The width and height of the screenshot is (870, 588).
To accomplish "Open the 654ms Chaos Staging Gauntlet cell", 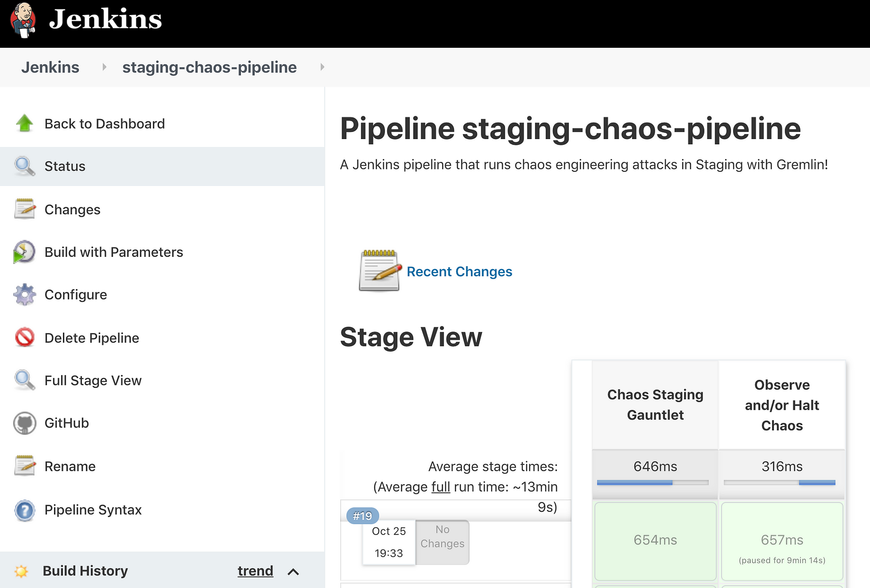I will coord(655,541).
